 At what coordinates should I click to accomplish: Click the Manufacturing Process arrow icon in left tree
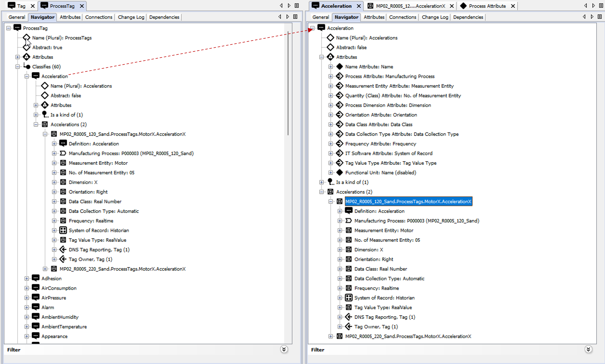click(63, 153)
